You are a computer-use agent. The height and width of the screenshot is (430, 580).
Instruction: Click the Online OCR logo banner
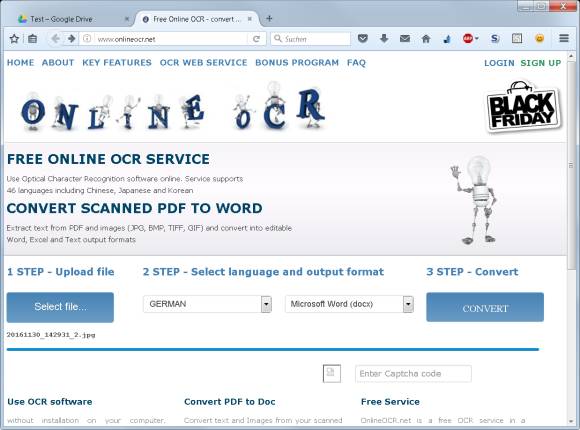pos(173,106)
